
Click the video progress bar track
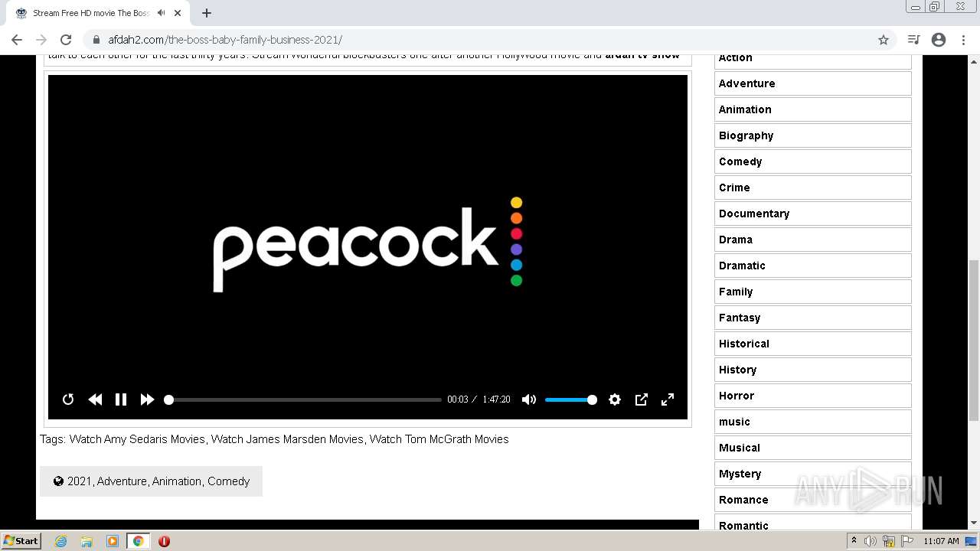pyautogui.click(x=304, y=399)
